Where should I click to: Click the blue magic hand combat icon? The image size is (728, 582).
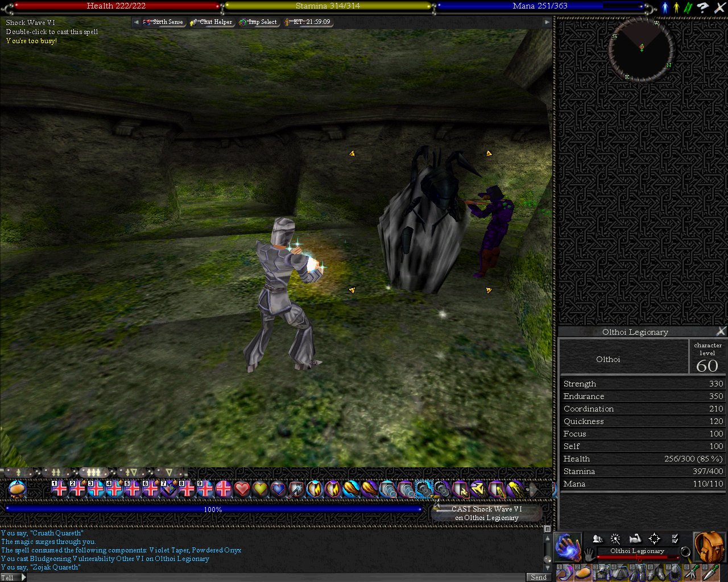point(568,547)
